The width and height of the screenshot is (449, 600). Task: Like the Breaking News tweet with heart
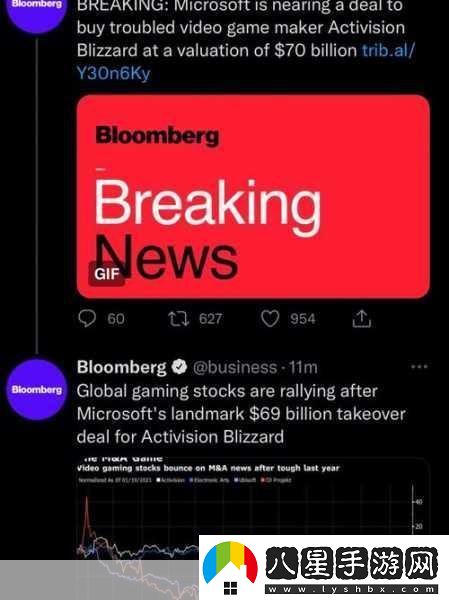click(270, 319)
